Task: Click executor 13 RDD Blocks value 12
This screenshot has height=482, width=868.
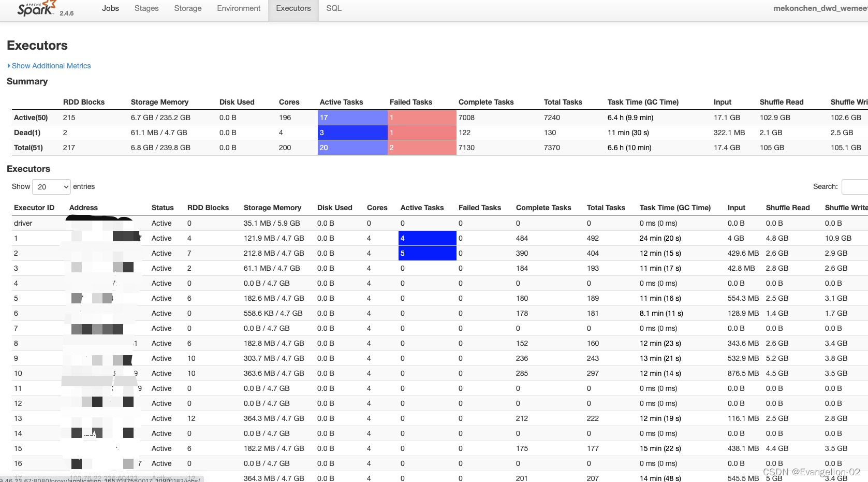Action: pos(192,418)
